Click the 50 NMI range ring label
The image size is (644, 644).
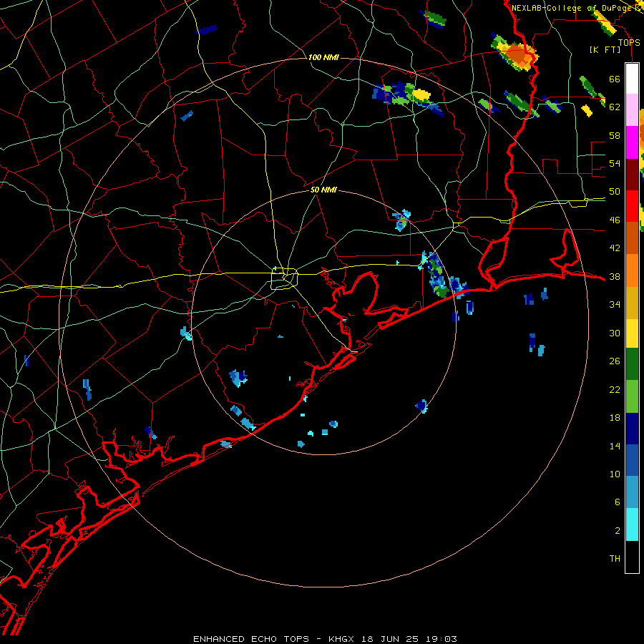pyautogui.click(x=323, y=190)
